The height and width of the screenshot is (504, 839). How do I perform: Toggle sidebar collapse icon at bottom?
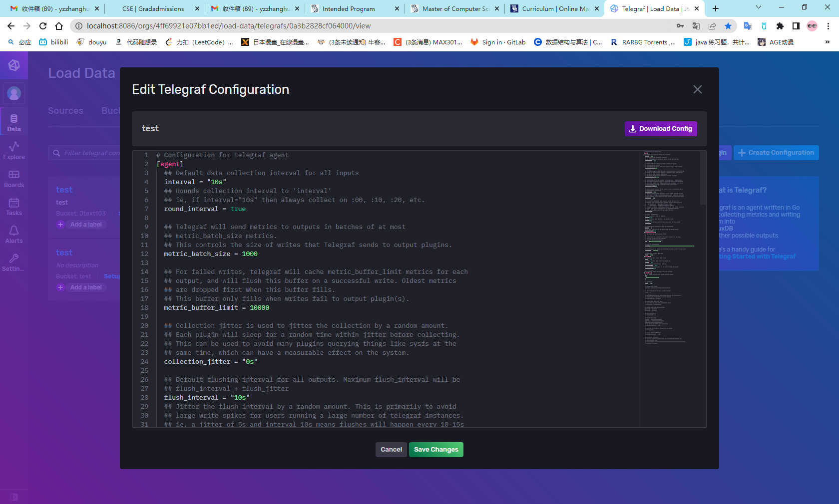coord(14,497)
